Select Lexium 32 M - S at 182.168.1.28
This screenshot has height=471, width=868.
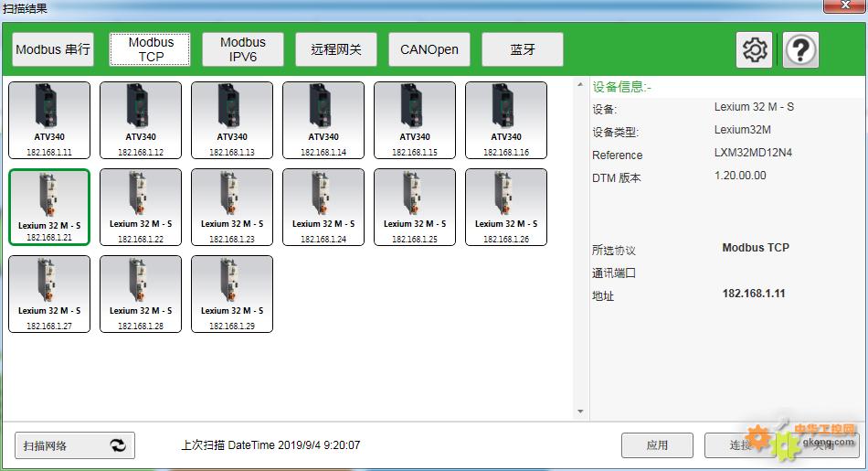click(x=141, y=294)
